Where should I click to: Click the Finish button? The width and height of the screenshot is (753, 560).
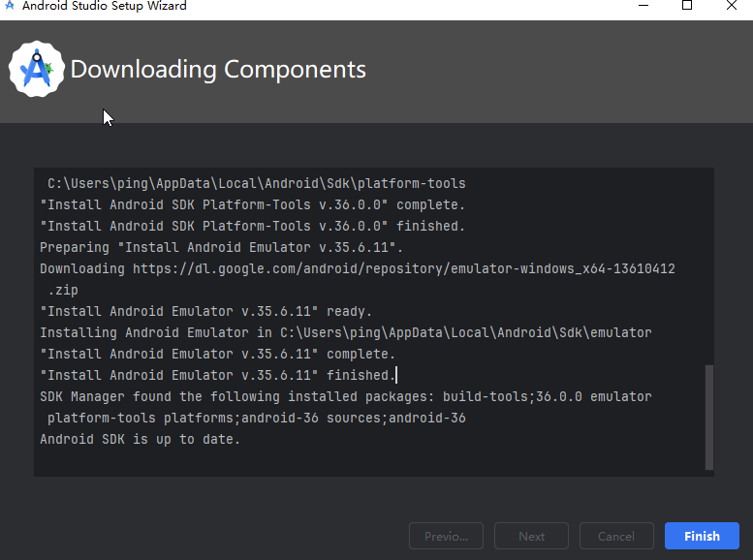[x=702, y=536]
